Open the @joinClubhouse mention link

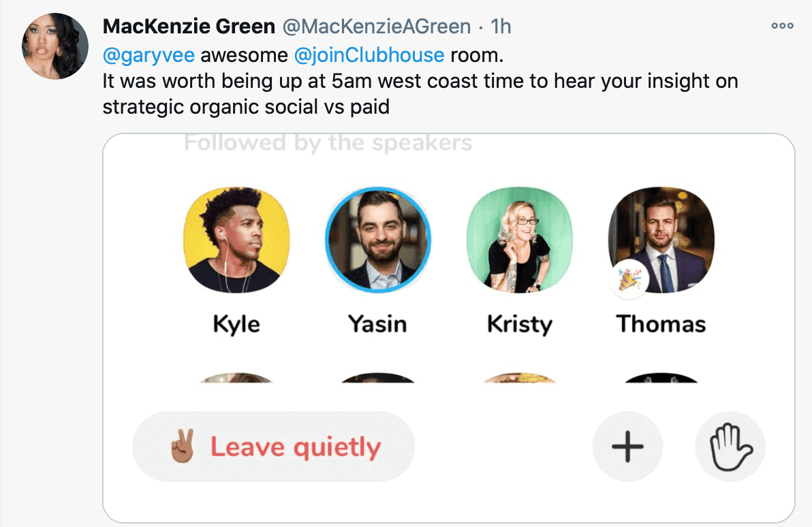pyautogui.click(x=369, y=55)
